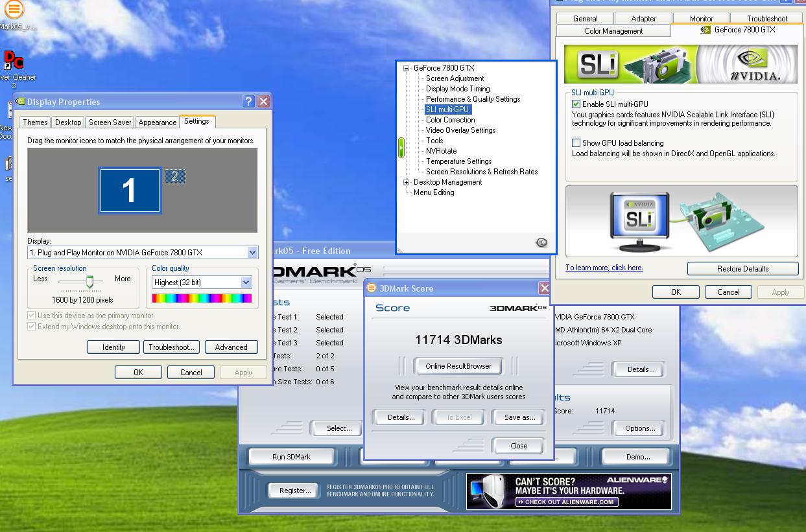Collapse the GeForce 7800 GTX tree node

(x=407, y=68)
